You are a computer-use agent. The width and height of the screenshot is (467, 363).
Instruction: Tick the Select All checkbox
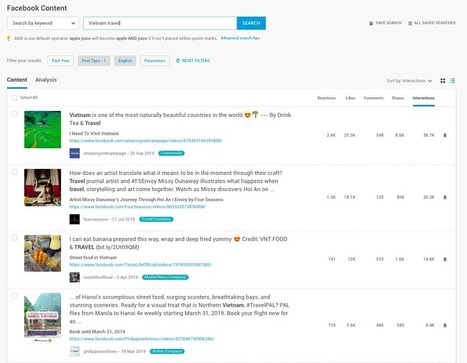[14, 98]
